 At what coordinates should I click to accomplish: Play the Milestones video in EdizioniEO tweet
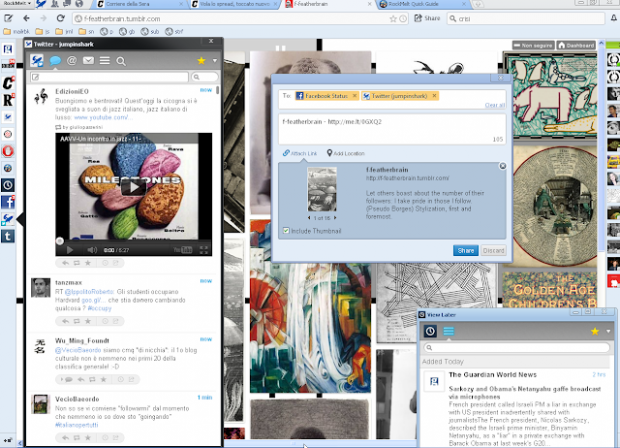point(133,187)
